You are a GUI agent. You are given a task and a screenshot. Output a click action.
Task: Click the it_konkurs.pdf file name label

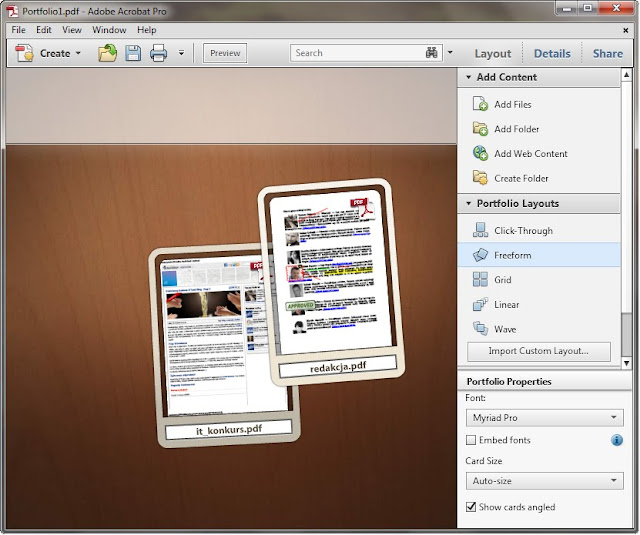(229, 430)
